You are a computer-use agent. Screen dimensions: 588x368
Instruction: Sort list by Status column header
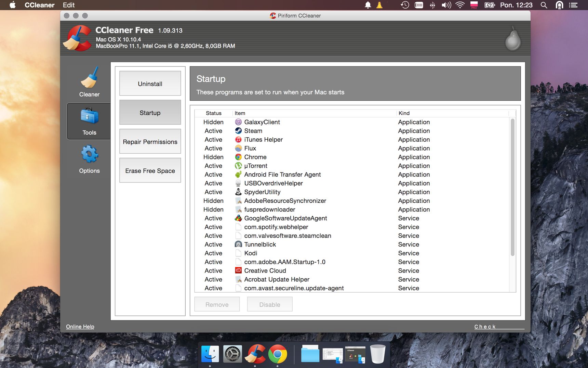click(x=214, y=113)
